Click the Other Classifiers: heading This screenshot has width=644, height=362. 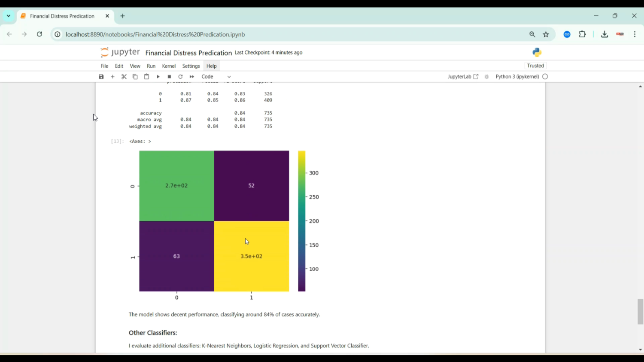[x=153, y=333]
